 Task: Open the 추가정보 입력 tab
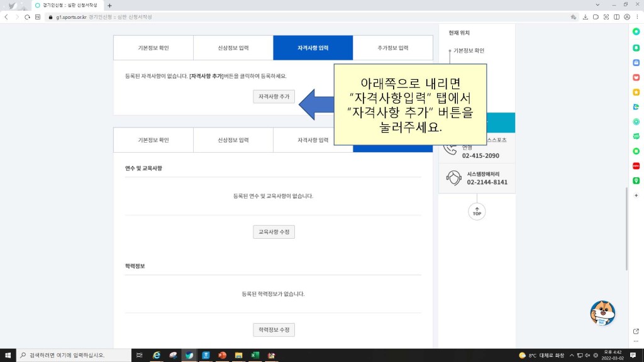point(393,48)
